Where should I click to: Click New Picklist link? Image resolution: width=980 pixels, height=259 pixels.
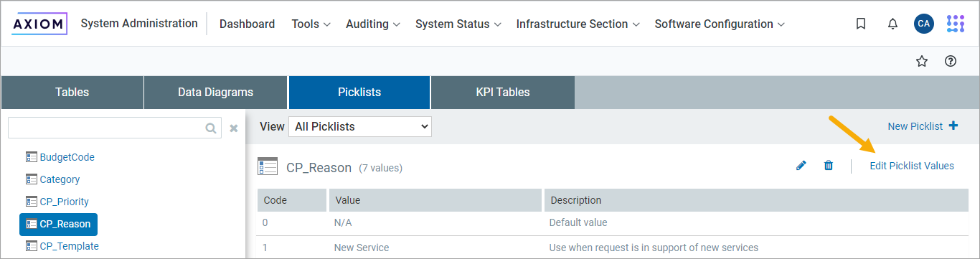pos(923,126)
